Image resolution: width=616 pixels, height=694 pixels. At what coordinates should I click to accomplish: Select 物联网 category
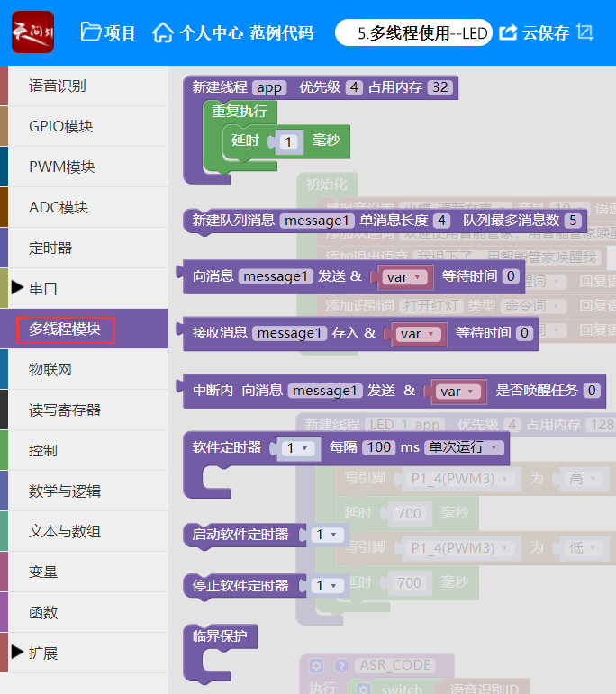84,369
